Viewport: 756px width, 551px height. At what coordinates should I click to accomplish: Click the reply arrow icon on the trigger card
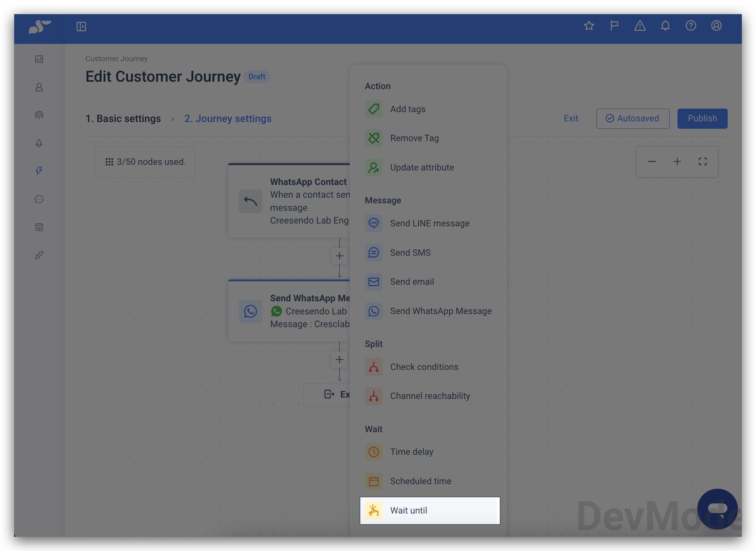250,201
